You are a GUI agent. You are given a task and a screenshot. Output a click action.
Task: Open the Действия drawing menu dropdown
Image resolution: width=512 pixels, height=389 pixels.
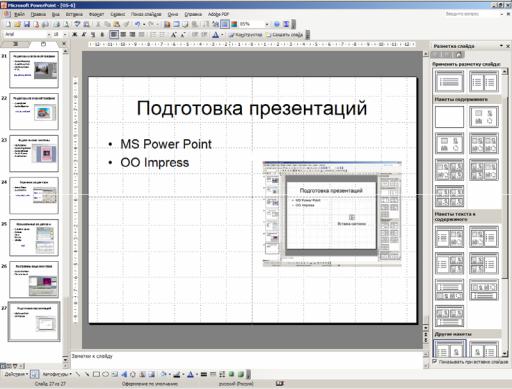tap(16, 374)
